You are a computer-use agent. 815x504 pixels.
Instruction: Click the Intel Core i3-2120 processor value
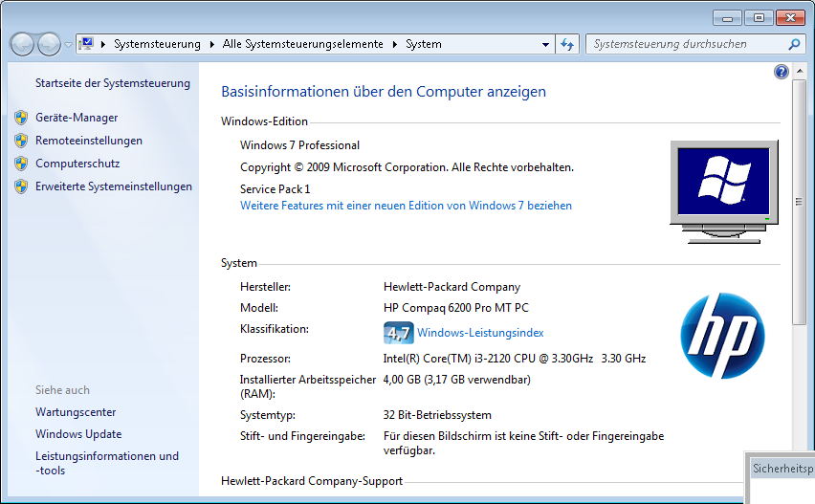coord(514,359)
